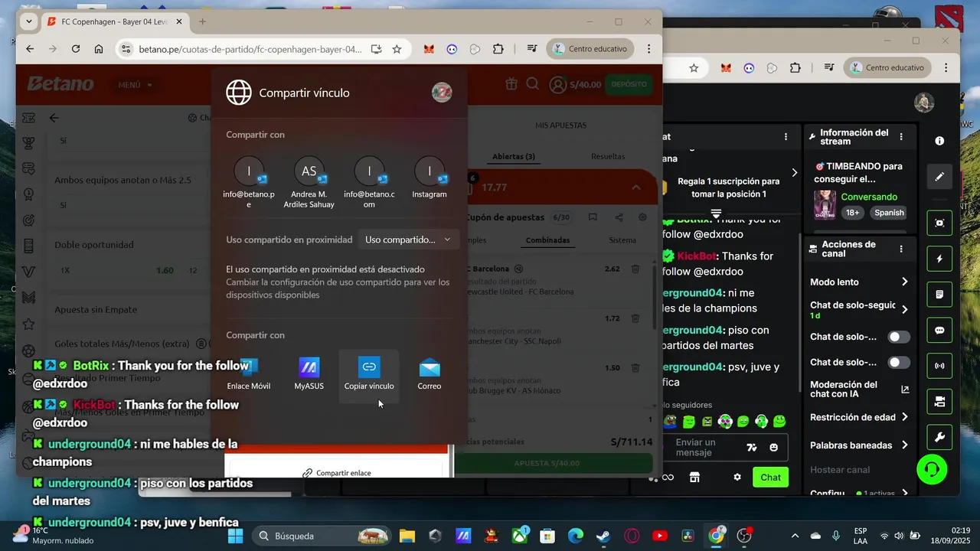Switch to Abiertas (3) tab
The width and height of the screenshot is (980, 551).
[514, 156]
